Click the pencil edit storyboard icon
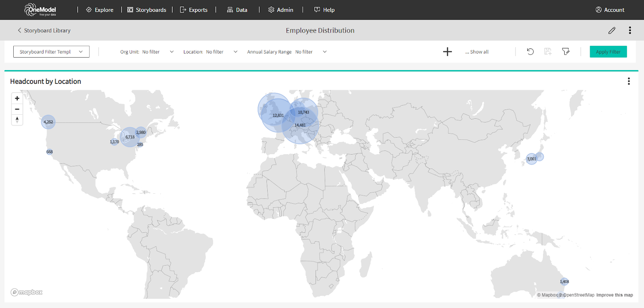 [612, 31]
